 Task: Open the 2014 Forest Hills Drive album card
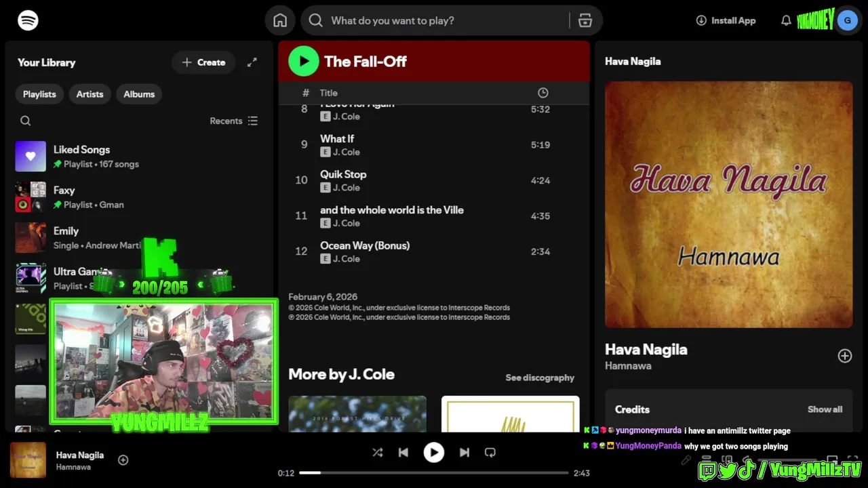click(357, 414)
